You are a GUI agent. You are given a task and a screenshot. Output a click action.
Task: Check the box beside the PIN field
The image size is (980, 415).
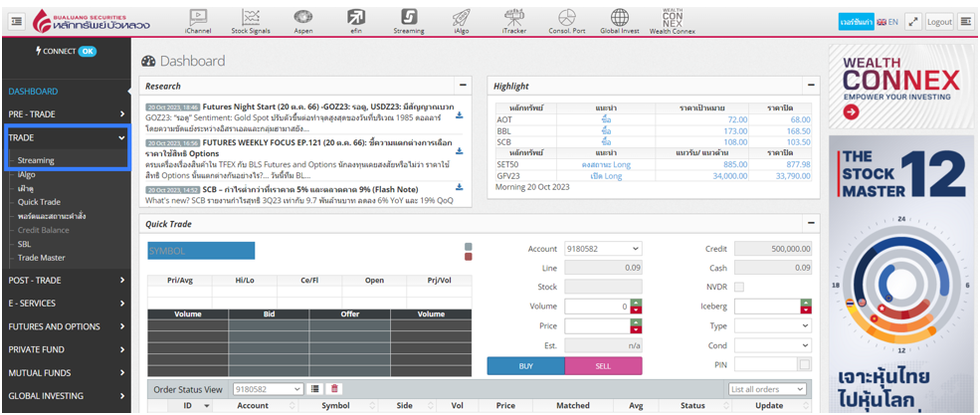[804, 363]
